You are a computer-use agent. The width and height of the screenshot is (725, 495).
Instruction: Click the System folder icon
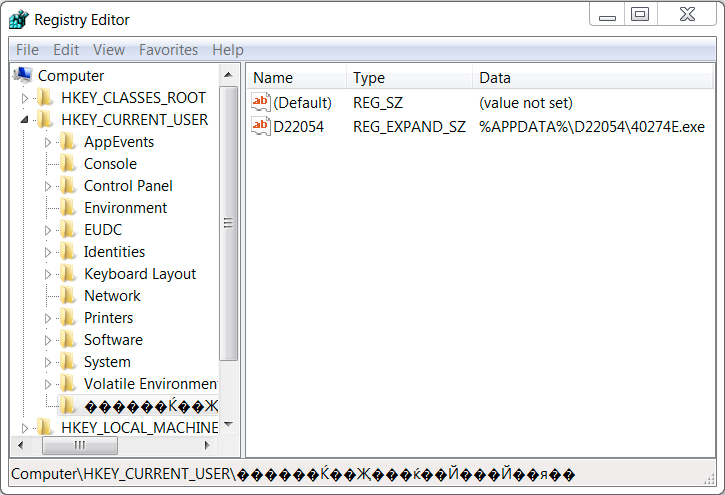coord(68,362)
